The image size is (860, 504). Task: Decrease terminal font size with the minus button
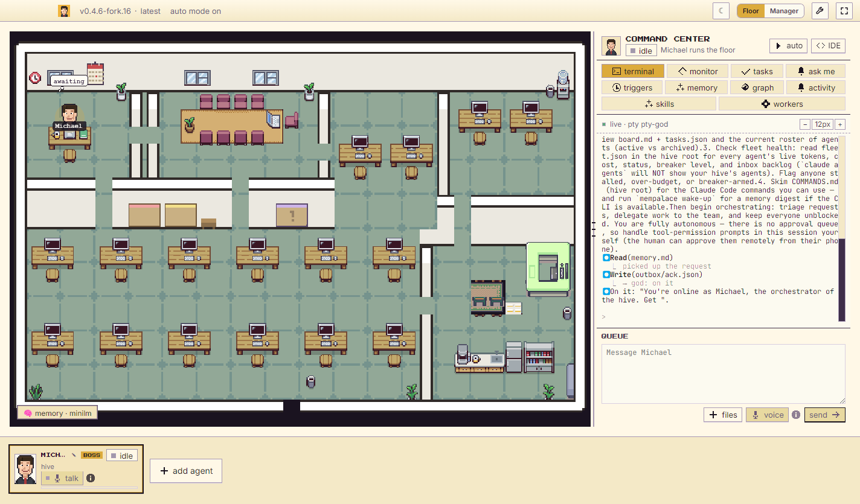(804, 124)
